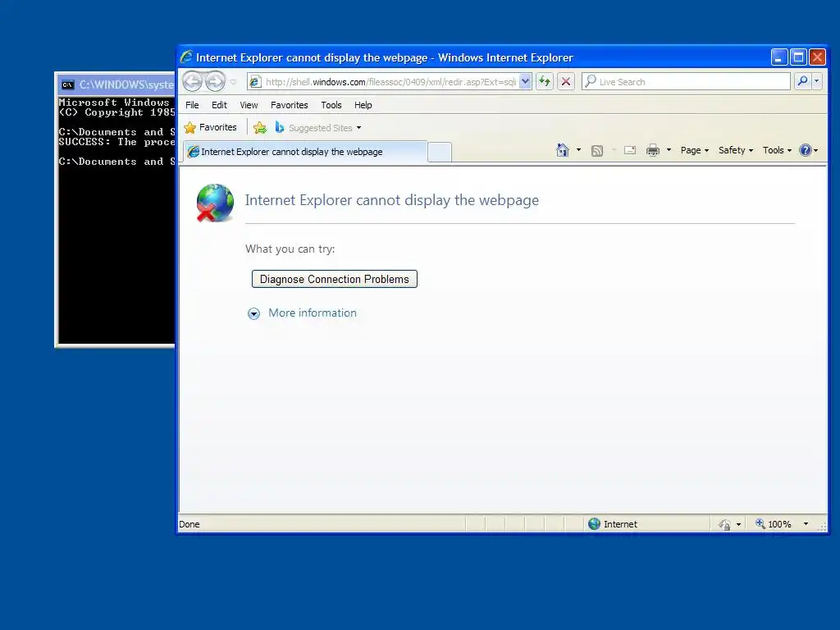The width and height of the screenshot is (840, 630).
Task: Expand the Home button dropdown arrow
Action: pos(578,150)
